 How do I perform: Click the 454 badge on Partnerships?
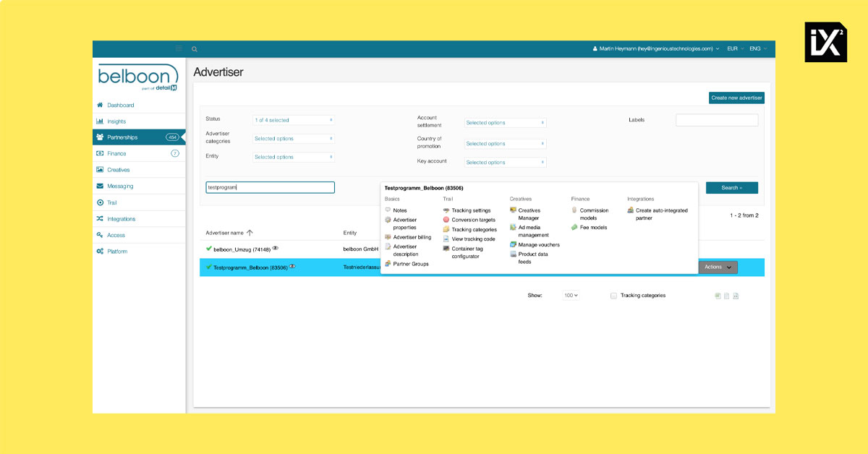[172, 137]
